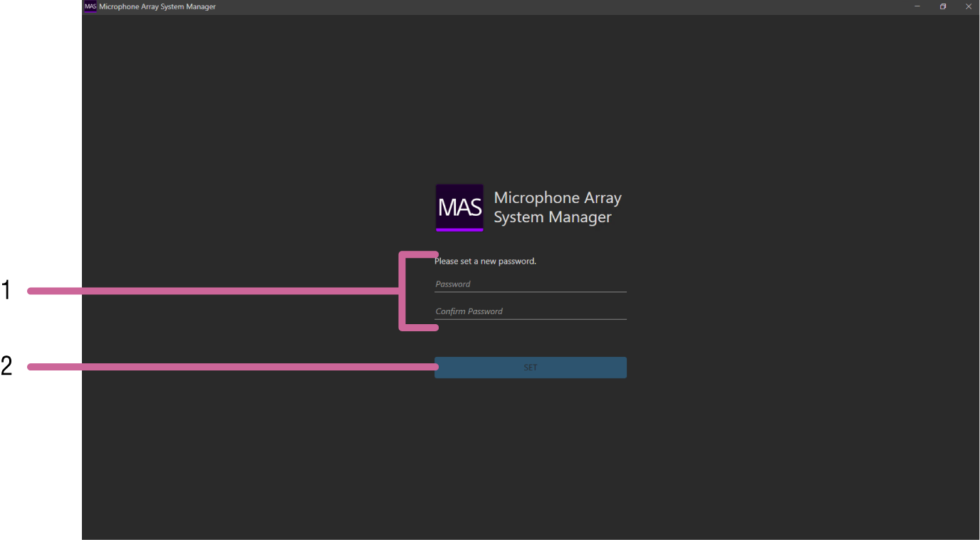The width and height of the screenshot is (980, 540).
Task: Minimize the Microphone Array System Manager window
Action: point(917,6)
